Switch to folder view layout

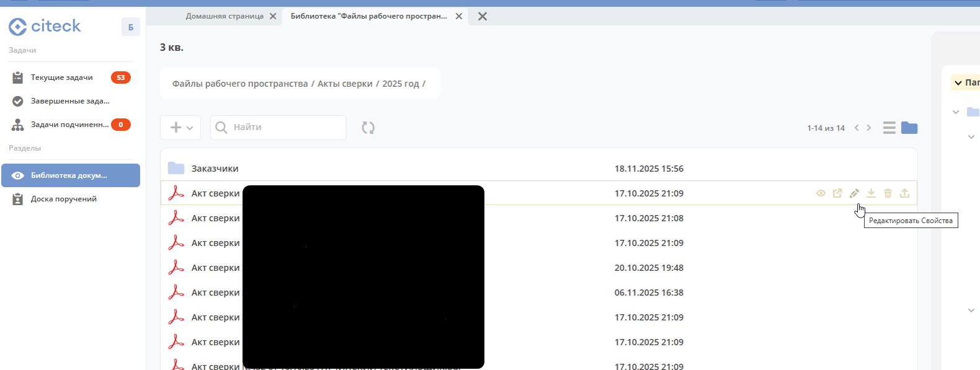[x=909, y=128]
